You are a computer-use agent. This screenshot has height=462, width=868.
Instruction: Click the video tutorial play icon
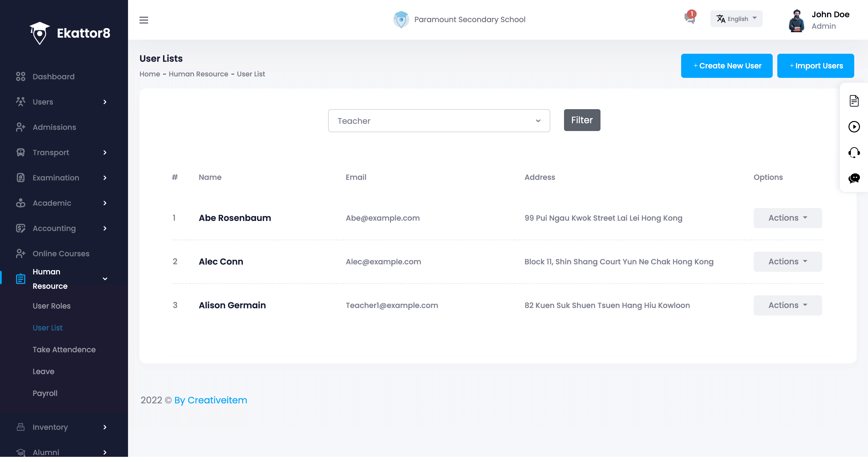tap(854, 127)
